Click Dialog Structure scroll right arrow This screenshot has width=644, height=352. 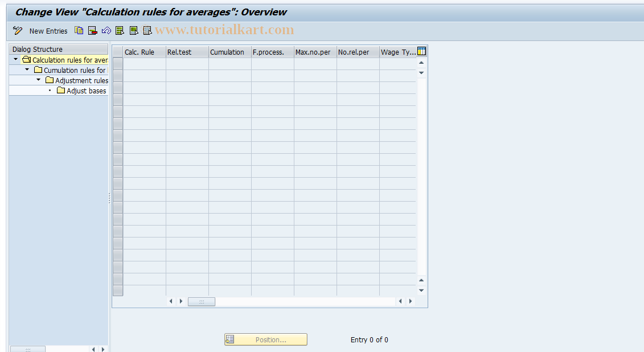103,349
